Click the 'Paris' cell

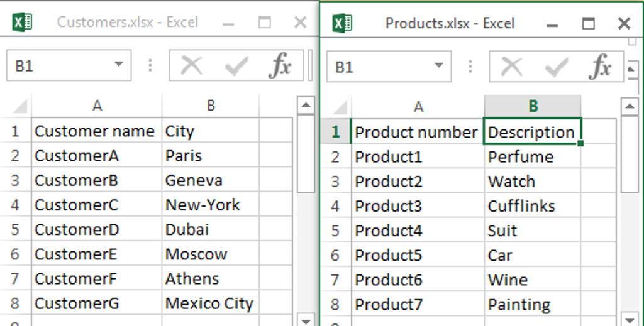pyautogui.click(x=211, y=156)
